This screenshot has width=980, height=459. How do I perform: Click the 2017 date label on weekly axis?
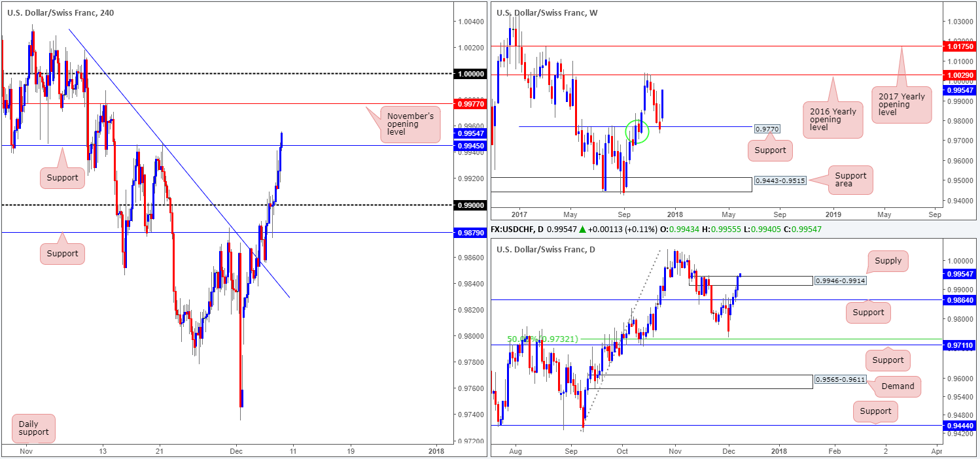pos(519,214)
